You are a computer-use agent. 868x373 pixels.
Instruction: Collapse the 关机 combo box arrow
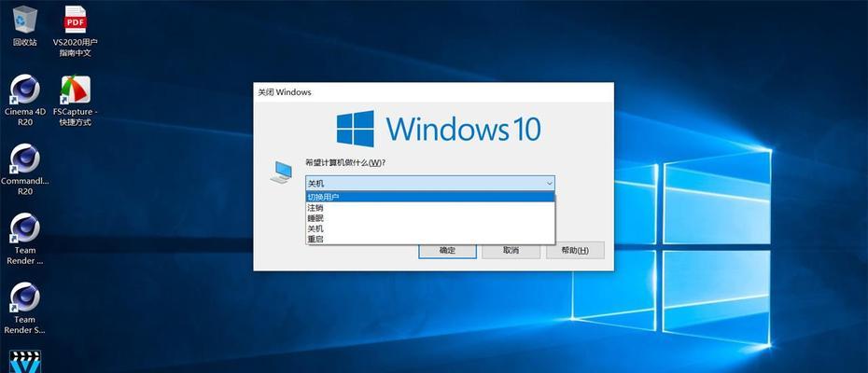[x=549, y=183]
